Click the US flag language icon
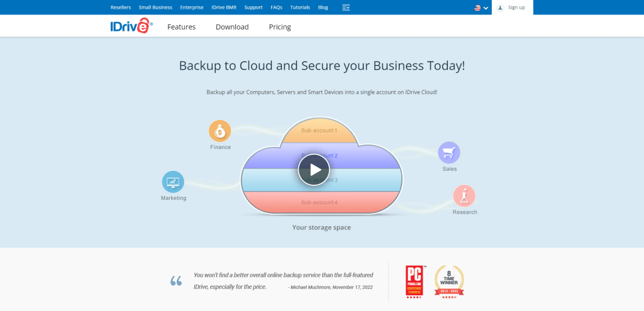644x311 pixels. click(x=478, y=8)
